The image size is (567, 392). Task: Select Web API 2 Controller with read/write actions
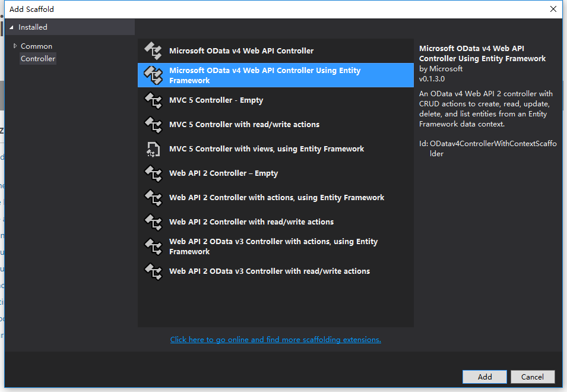275,222
